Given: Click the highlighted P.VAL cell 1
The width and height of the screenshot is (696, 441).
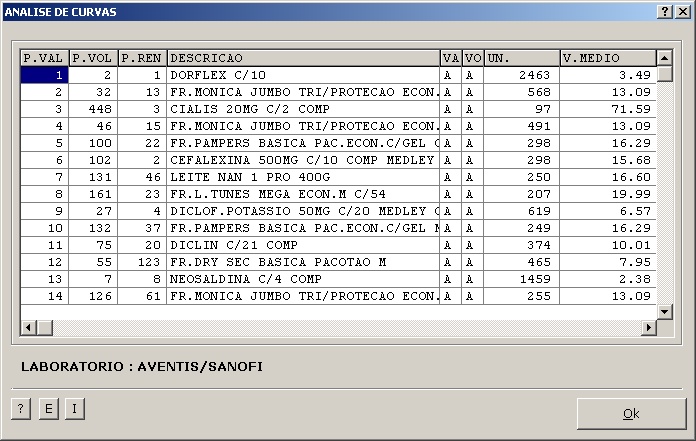Looking at the screenshot, I should [x=44, y=75].
